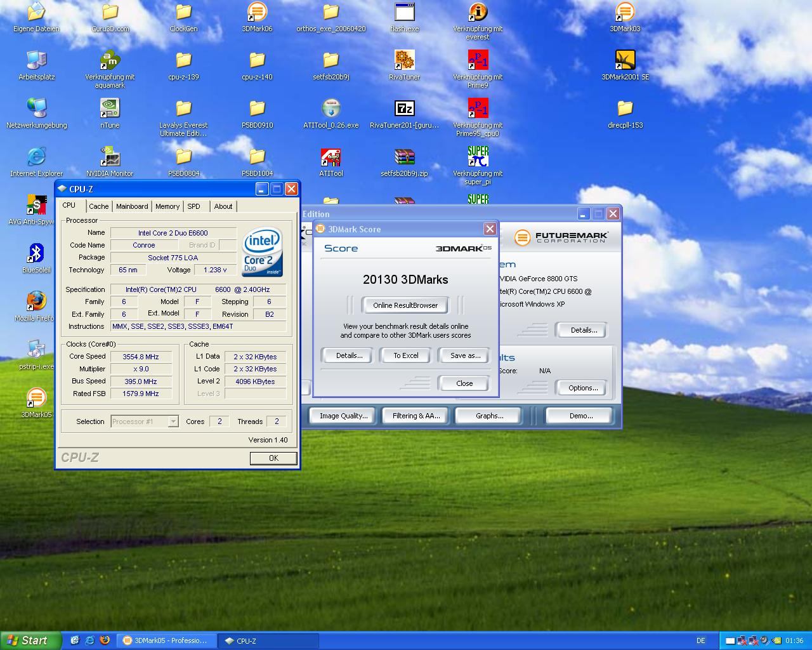The image size is (812, 650).
Task: Click the Image Quality... button
Action: [x=343, y=416]
